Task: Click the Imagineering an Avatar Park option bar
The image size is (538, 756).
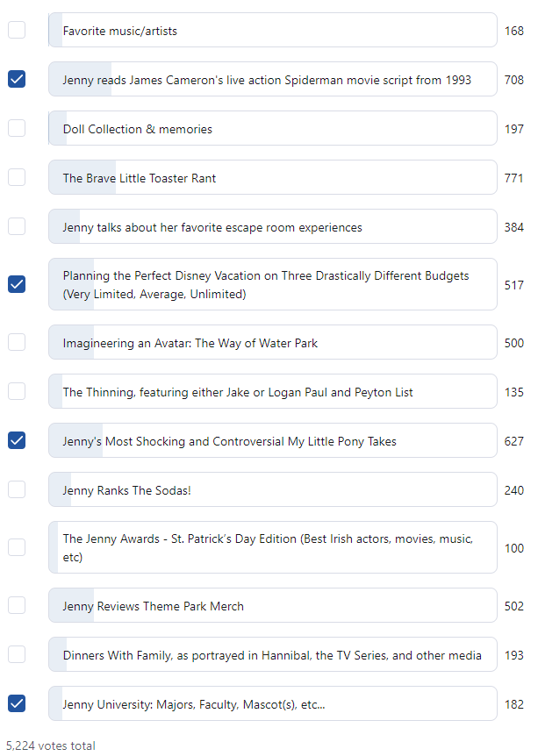Action: (273, 342)
